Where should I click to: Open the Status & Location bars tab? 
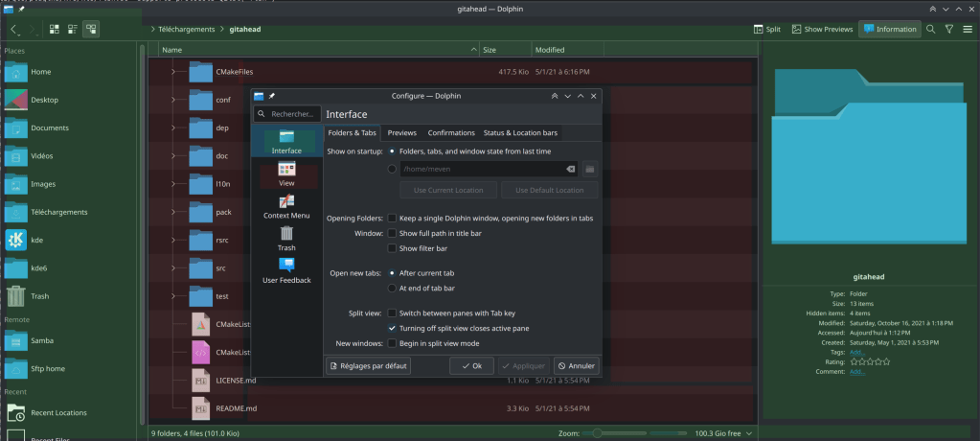(519, 133)
